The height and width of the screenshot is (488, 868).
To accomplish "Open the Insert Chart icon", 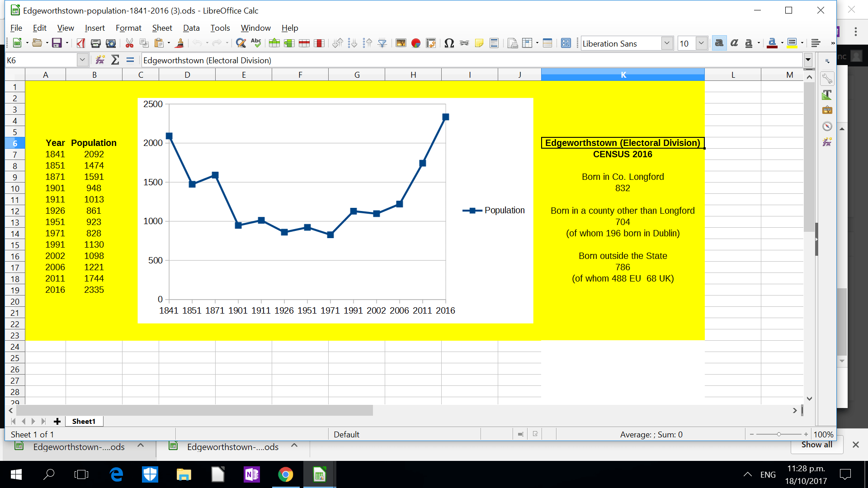I will pos(416,43).
